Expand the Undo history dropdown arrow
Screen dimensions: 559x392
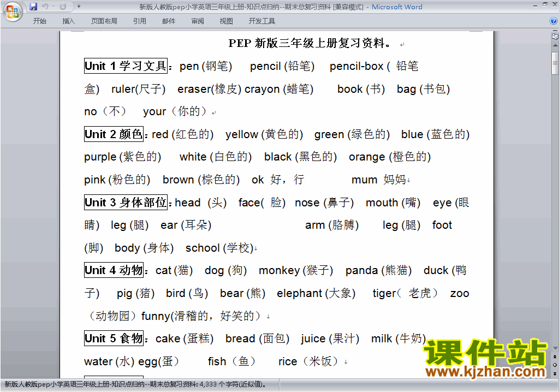tap(53, 7)
